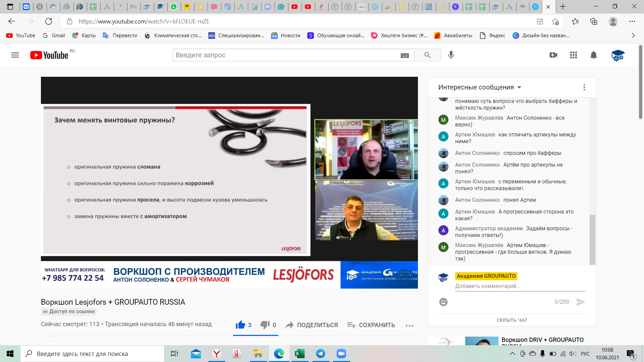Show more bookmarks chevron

(633, 36)
